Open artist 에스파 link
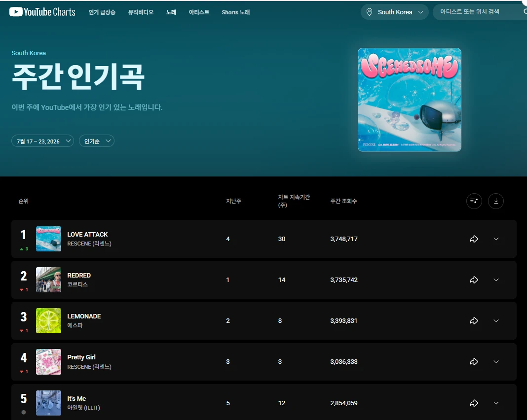527x420 pixels. pos(75,325)
